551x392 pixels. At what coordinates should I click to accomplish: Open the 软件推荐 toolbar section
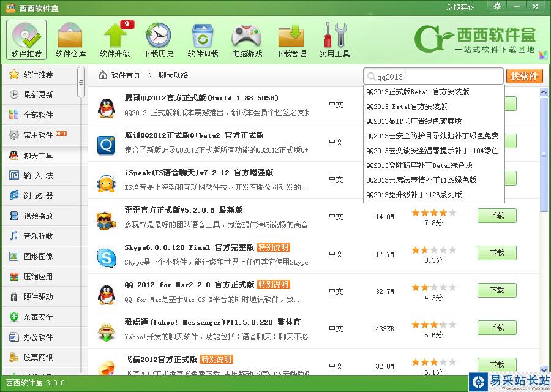pos(26,40)
